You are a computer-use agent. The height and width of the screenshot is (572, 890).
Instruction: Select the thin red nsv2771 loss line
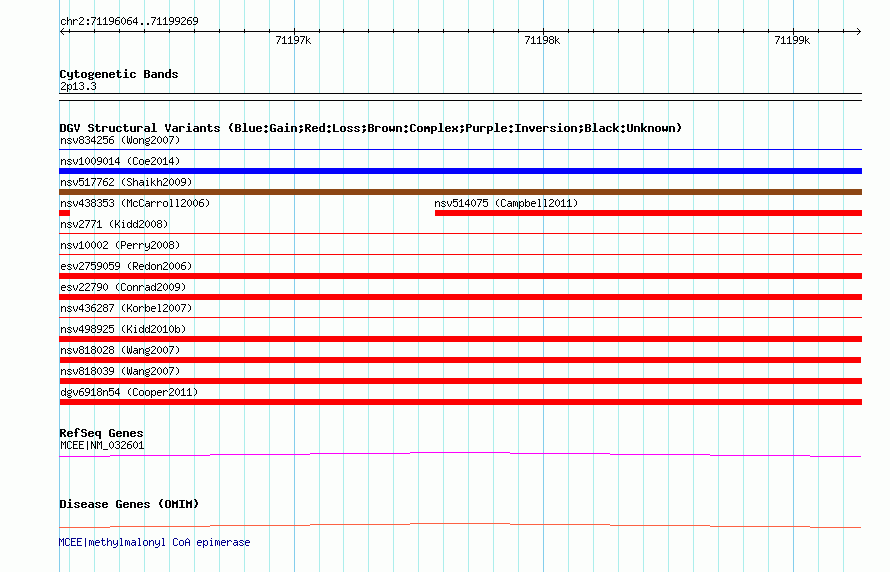click(x=460, y=233)
